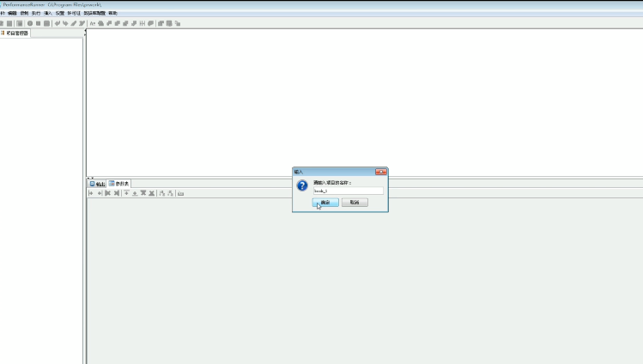The height and width of the screenshot is (364, 643).
Task: Click the round record toolbar icon
Action: point(30,23)
